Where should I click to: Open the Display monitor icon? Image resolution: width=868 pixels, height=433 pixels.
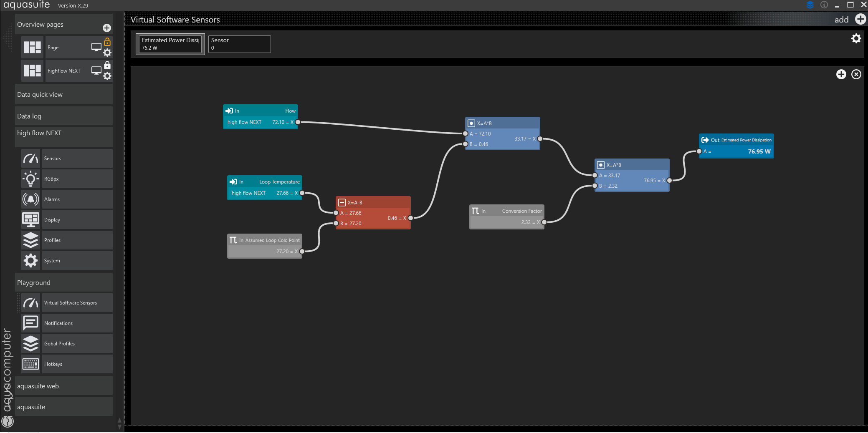coord(30,219)
